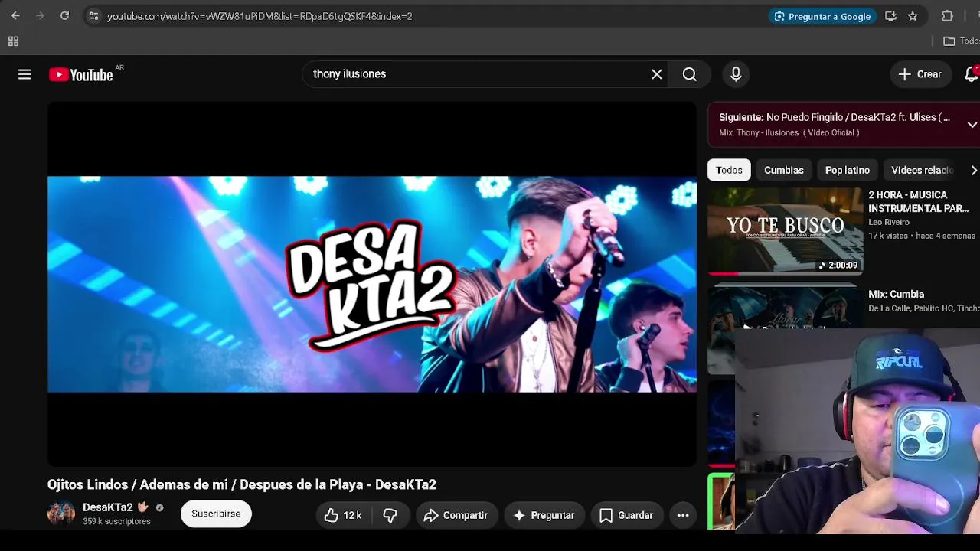Viewport: 980px width, 551px height.
Task: Start voice search with the microphone
Action: pos(736,74)
